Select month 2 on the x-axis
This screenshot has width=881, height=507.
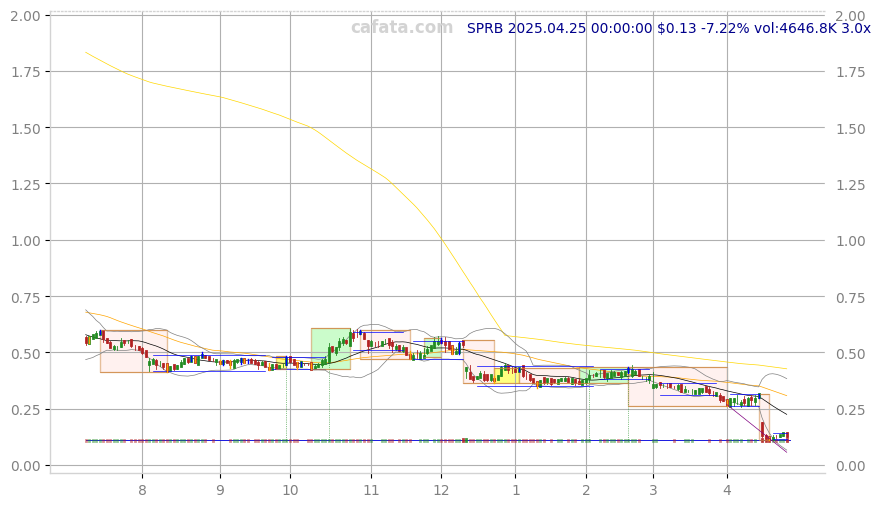point(586,489)
